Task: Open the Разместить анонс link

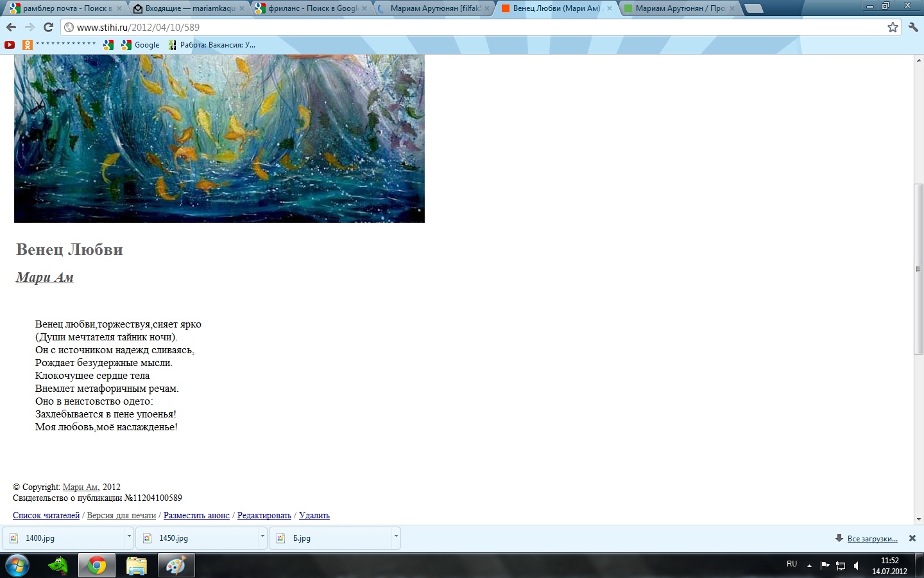Action: [196, 515]
